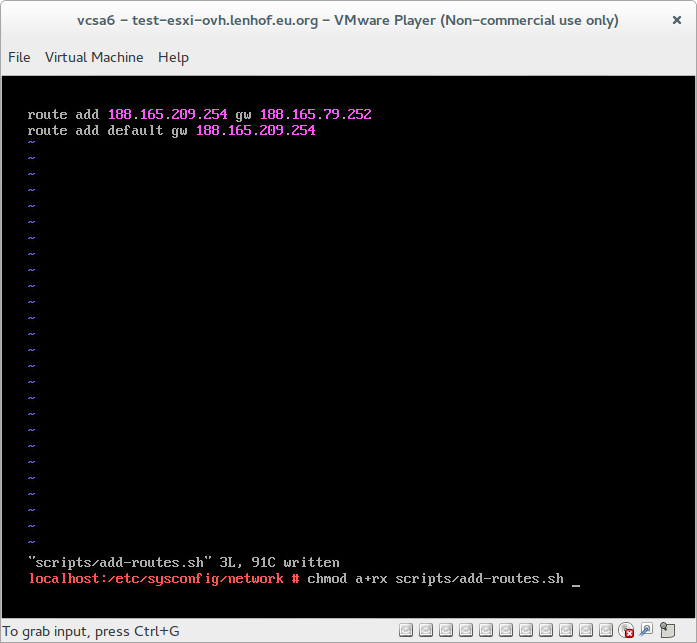Click the leftmost hard disk status icon
Image resolution: width=697 pixels, height=643 pixels.
click(406, 630)
